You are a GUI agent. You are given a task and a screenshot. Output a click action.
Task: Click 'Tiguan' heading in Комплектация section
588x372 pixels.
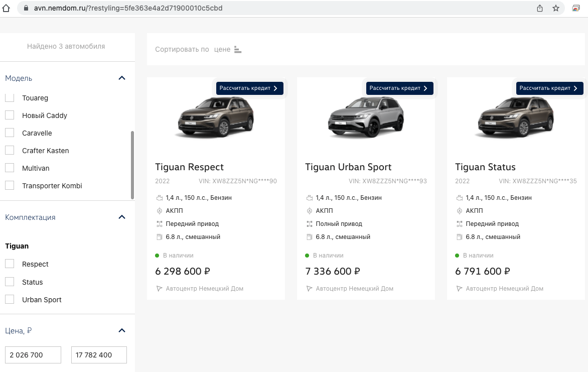[x=17, y=246]
